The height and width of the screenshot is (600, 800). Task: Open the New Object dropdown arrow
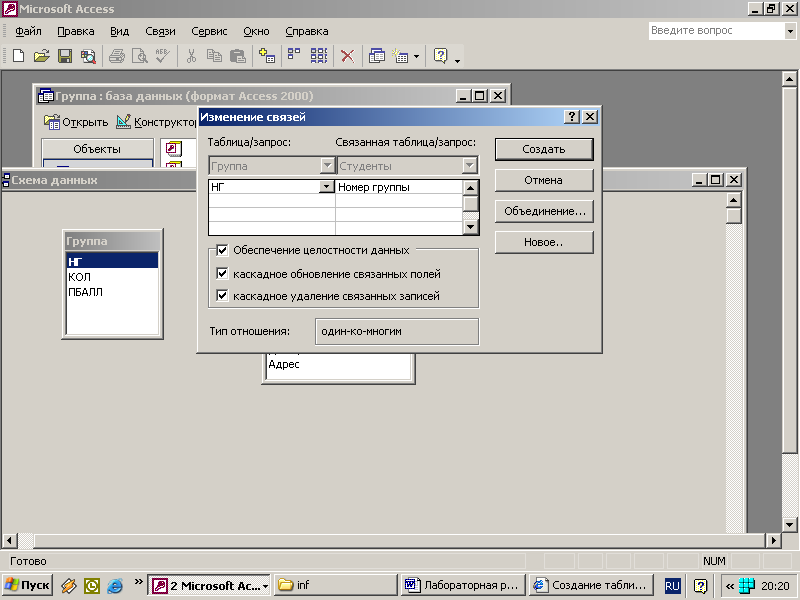point(416,56)
